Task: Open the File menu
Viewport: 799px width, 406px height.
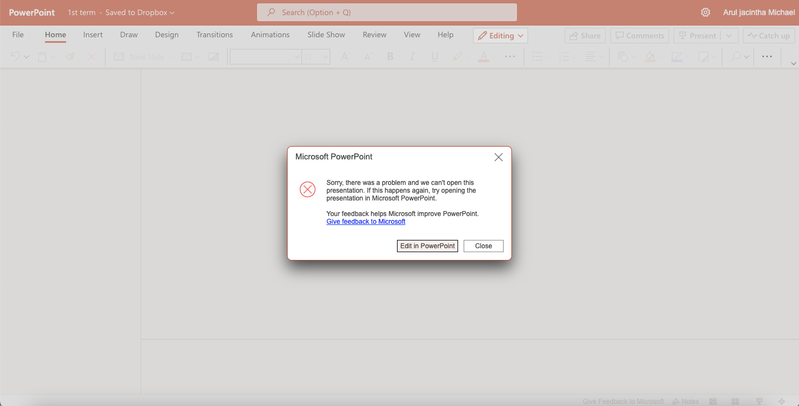Action: (x=18, y=35)
